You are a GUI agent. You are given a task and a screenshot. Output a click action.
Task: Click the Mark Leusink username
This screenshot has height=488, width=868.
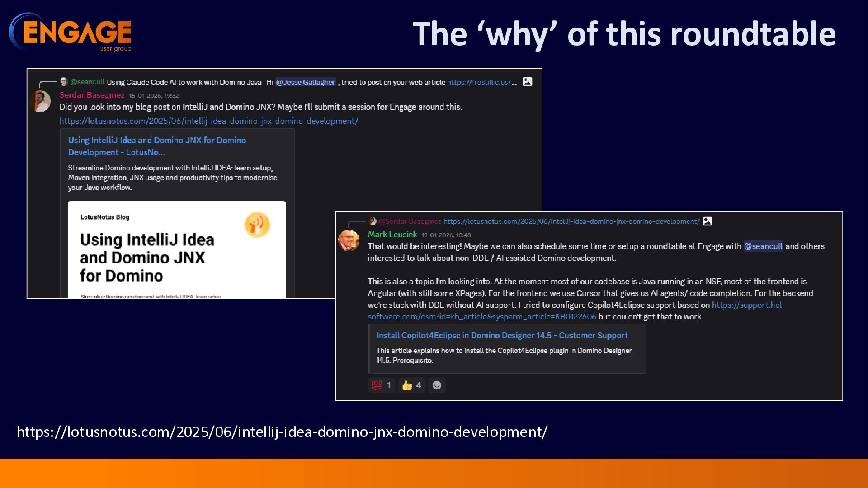click(392, 234)
